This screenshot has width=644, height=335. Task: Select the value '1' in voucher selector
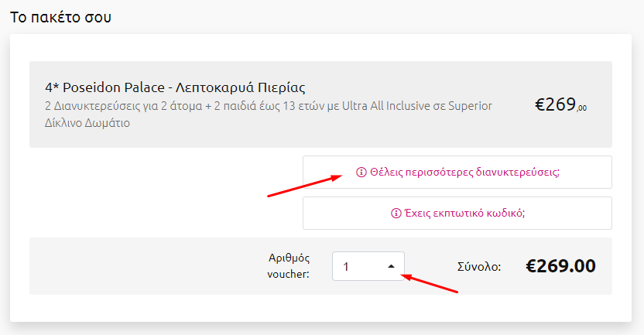point(346,266)
